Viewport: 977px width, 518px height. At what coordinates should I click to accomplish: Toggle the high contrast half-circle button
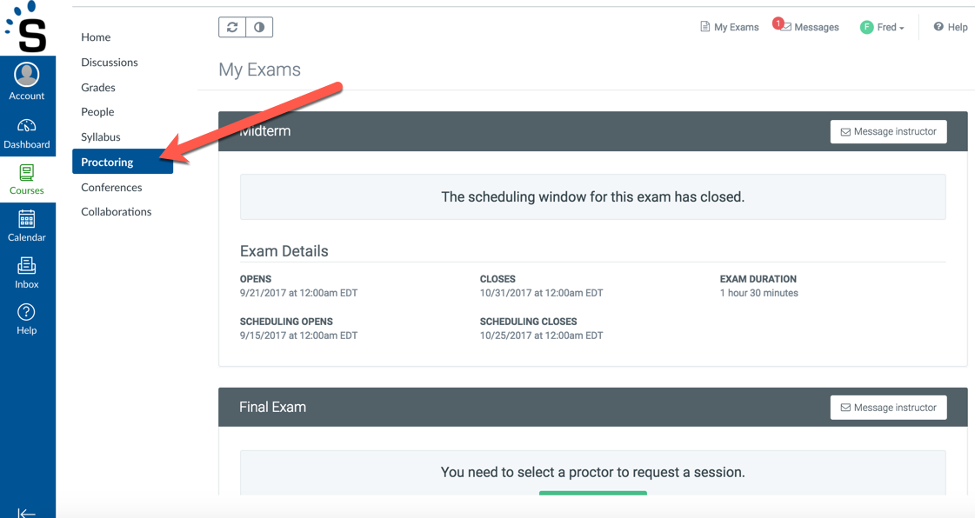tap(259, 27)
